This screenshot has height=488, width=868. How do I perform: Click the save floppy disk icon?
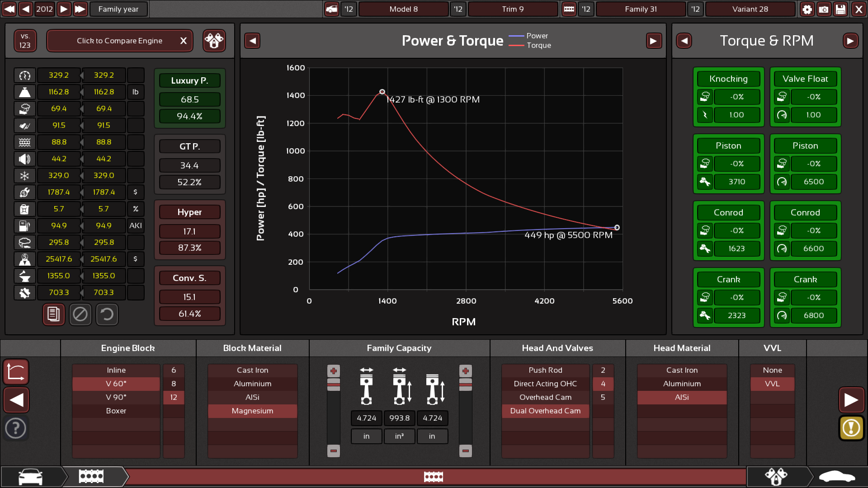(x=840, y=9)
